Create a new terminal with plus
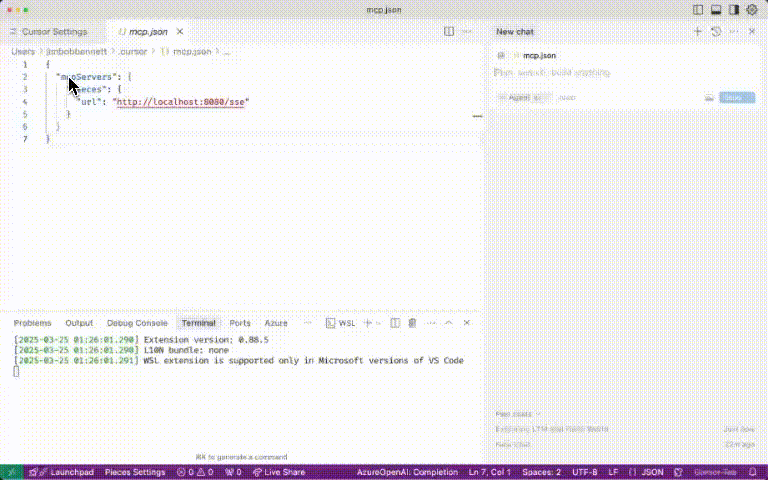This screenshot has height=480, width=768. tap(367, 323)
